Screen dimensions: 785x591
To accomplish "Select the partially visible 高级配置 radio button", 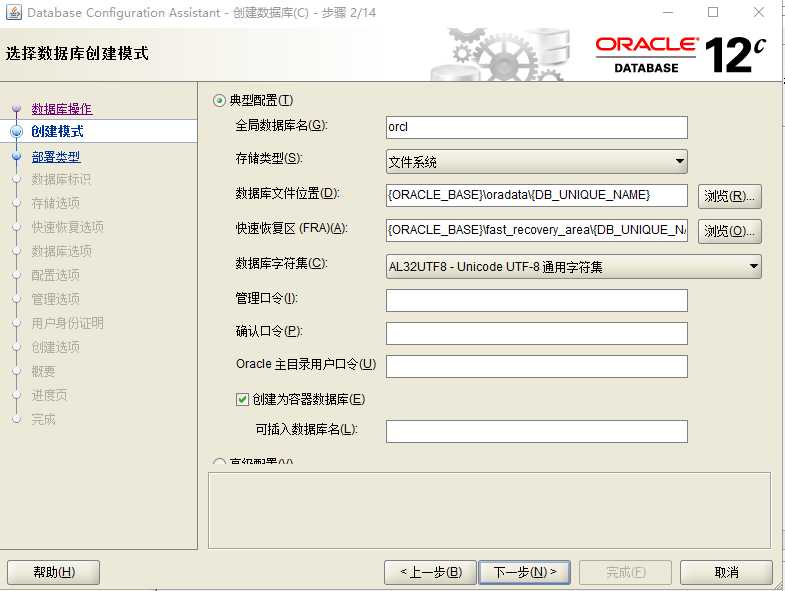I will pyautogui.click(x=219, y=461).
